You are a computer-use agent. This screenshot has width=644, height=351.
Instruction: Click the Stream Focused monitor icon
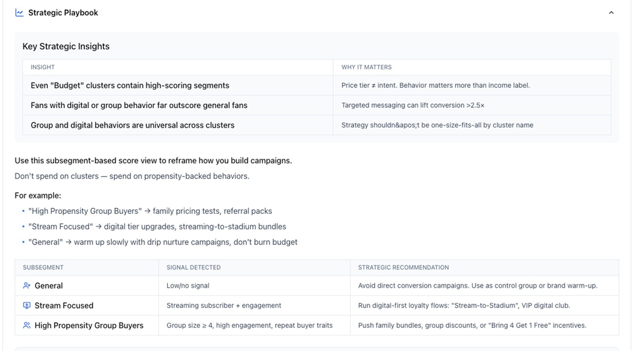coord(27,305)
